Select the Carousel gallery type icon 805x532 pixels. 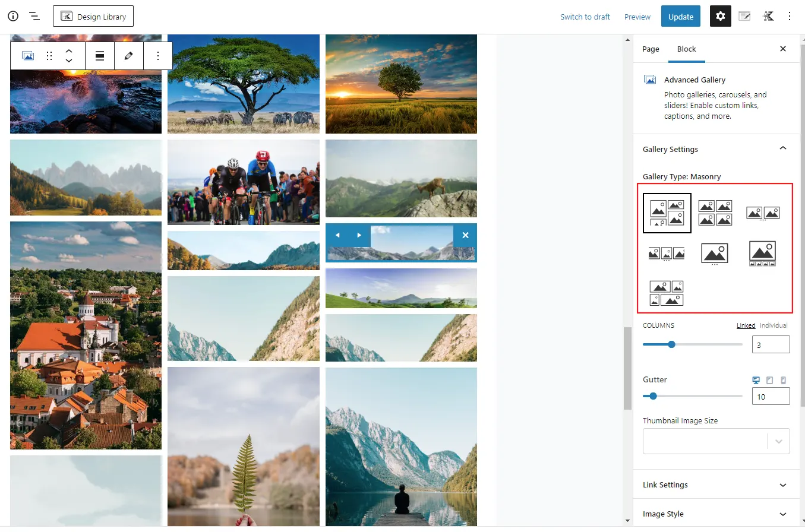click(x=763, y=214)
